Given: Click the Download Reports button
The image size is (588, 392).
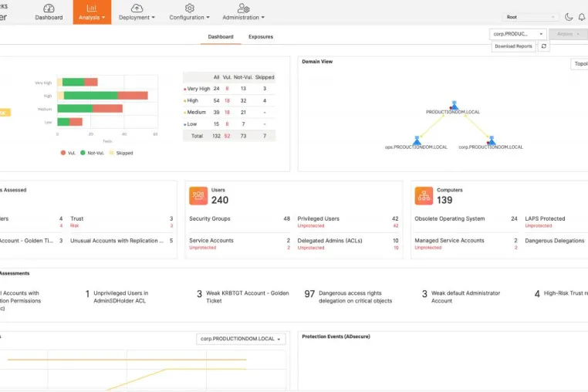Looking at the screenshot, I should 513,46.
